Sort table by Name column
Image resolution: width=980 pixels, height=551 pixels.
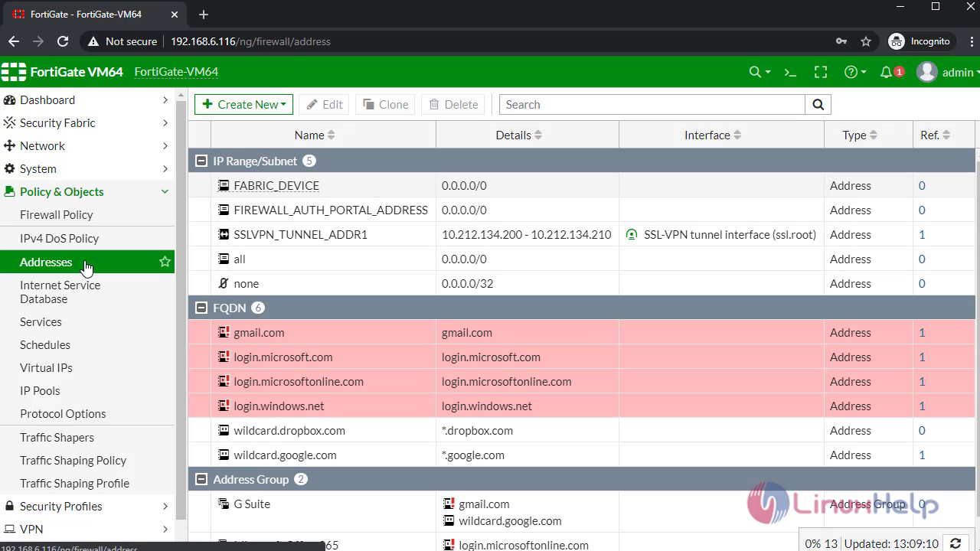pos(314,135)
